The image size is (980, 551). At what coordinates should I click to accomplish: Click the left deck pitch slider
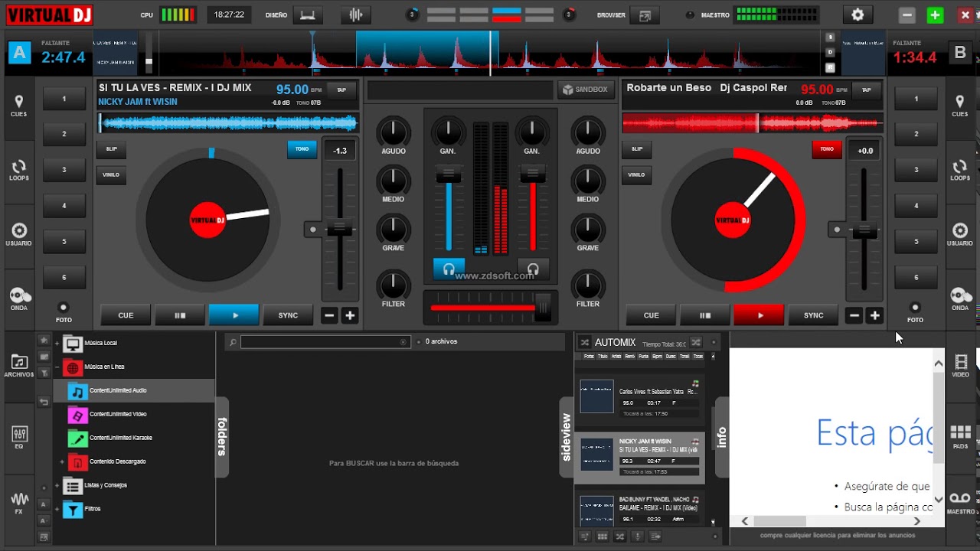339,228
